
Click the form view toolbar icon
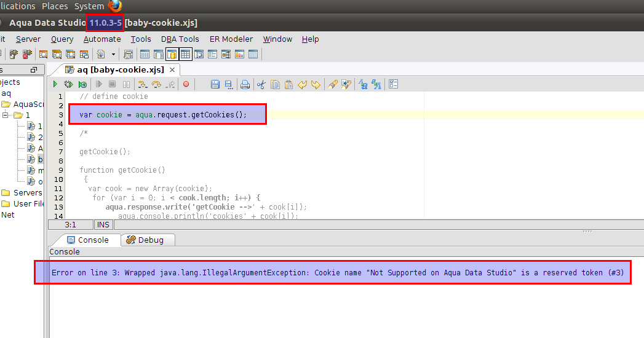coord(212,54)
